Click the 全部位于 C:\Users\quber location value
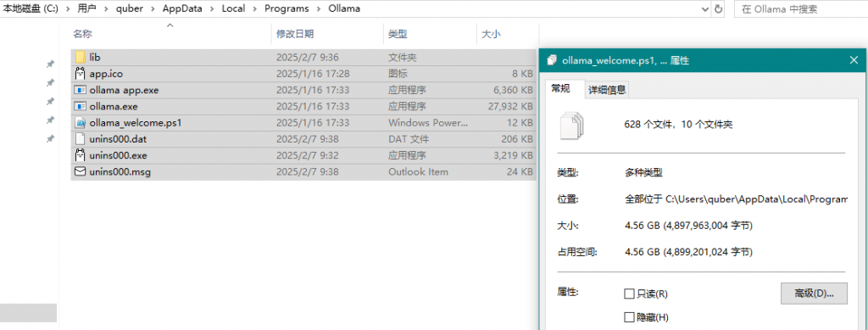The width and height of the screenshot is (868, 330). [736, 199]
